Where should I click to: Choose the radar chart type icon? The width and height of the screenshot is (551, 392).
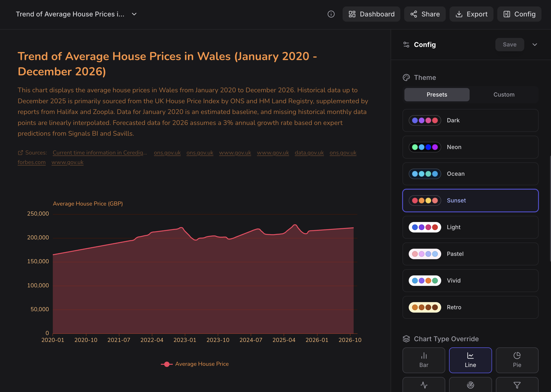470,385
